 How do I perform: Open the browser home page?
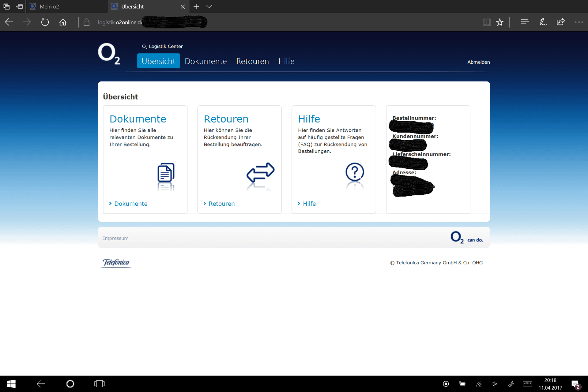[63, 22]
